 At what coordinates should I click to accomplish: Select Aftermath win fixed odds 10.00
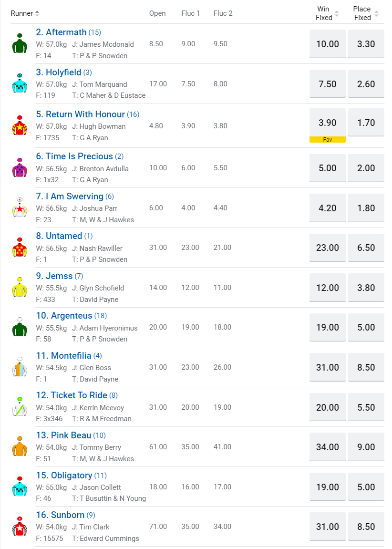328,44
